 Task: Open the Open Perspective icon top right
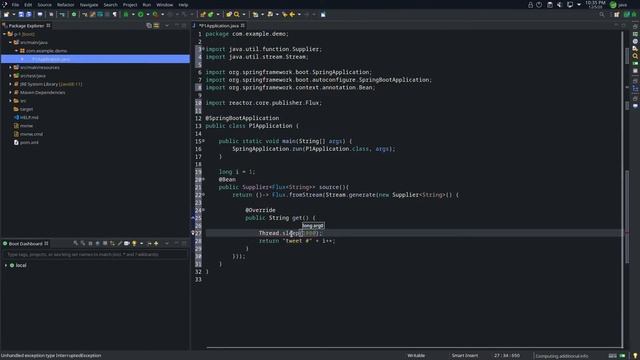tap(616, 14)
